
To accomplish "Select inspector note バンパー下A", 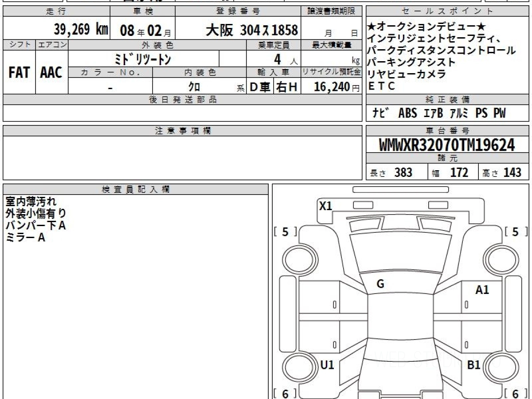I will [36, 226].
